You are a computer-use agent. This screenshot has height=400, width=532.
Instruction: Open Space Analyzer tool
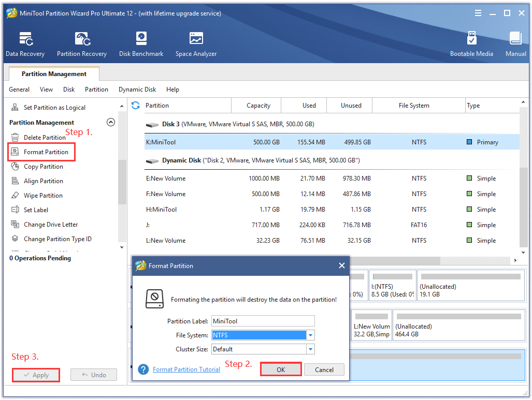(x=196, y=44)
